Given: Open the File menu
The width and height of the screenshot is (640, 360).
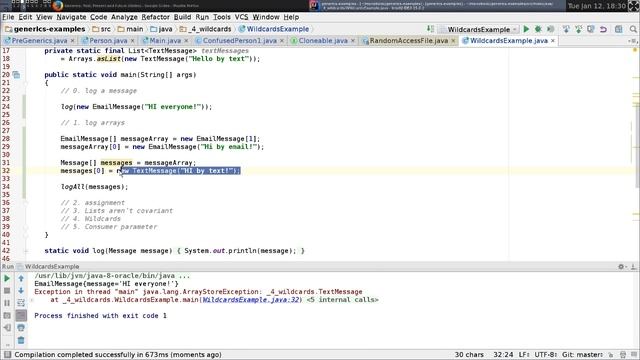Looking at the screenshot, I should pyautogui.click(x=8, y=17).
